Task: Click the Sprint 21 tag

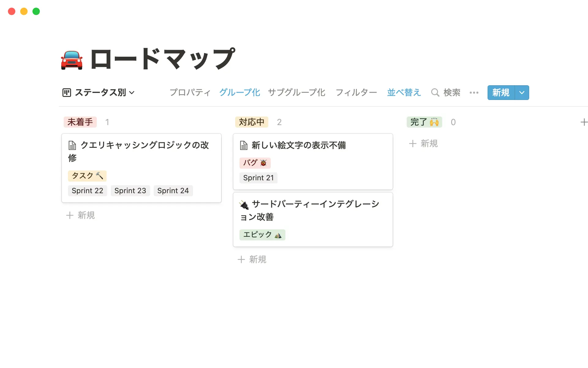Action: pyautogui.click(x=258, y=178)
